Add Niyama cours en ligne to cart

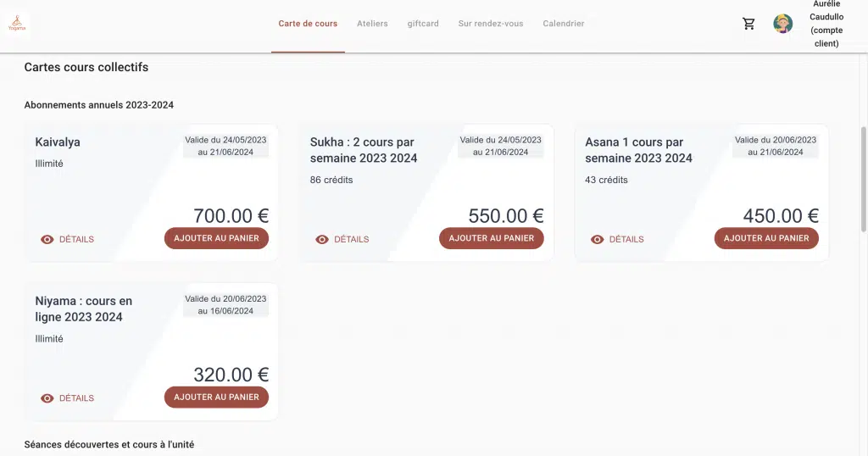(x=216, y=397)
